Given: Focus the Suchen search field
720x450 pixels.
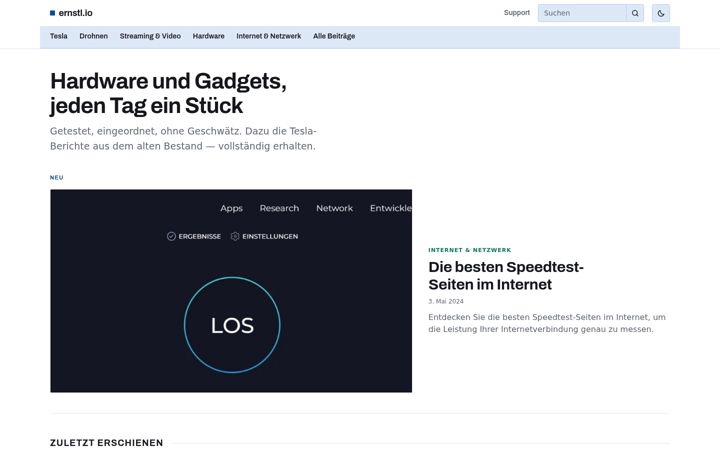Looking at the screenshot, I should [582, 13].
